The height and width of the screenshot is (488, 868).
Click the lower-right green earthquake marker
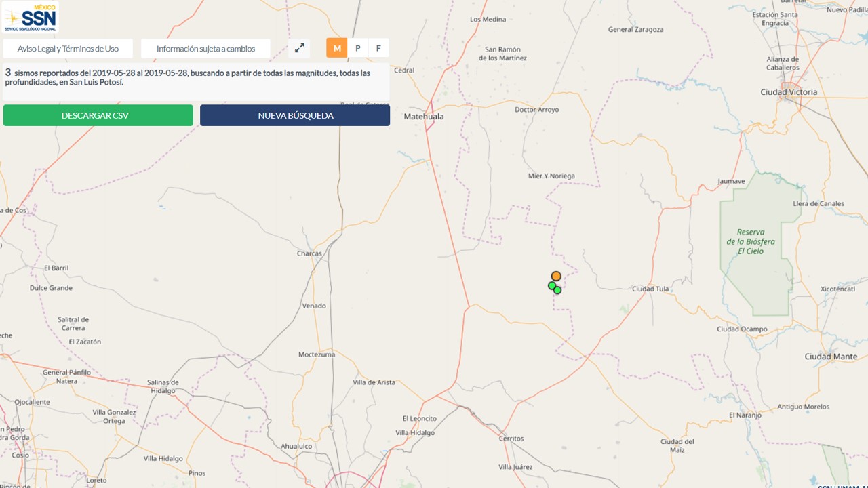557,290
